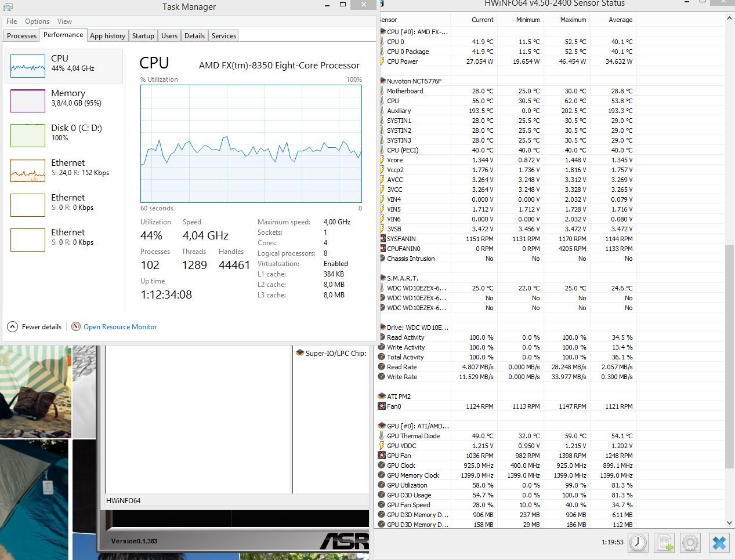Viewport: 735px width, 560px height.
Task: Click the Fan0 fan icon
Action: point(382,406)
